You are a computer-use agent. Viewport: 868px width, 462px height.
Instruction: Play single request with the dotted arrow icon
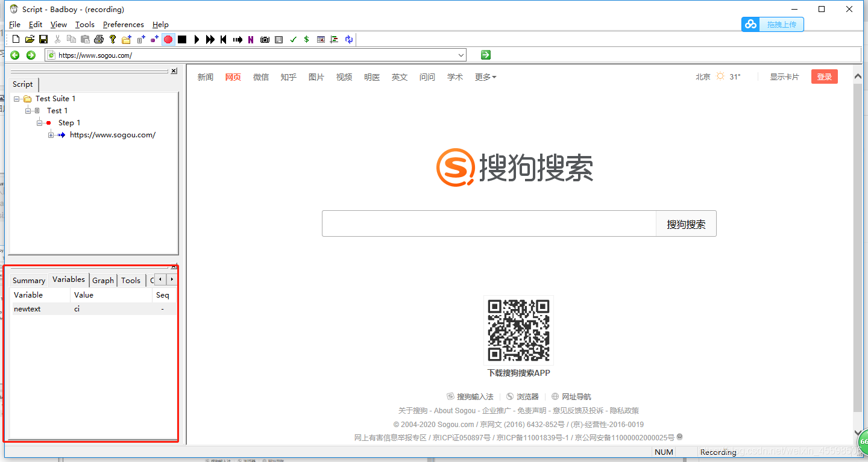[x=237, y=39]
